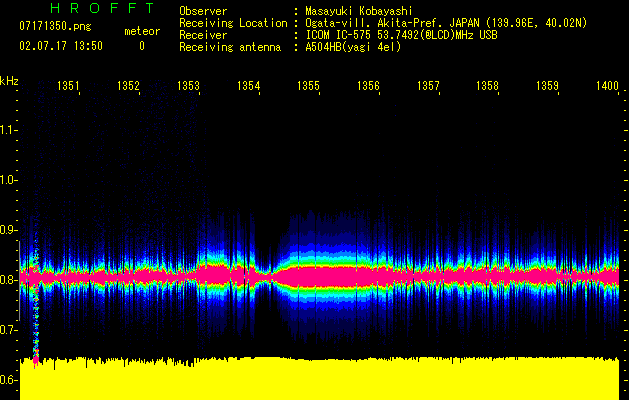This screenshot has width=629, height=400.
Task: Click the A504HB(yagi 4el) antenna text
Action: (x=353, y=47)
